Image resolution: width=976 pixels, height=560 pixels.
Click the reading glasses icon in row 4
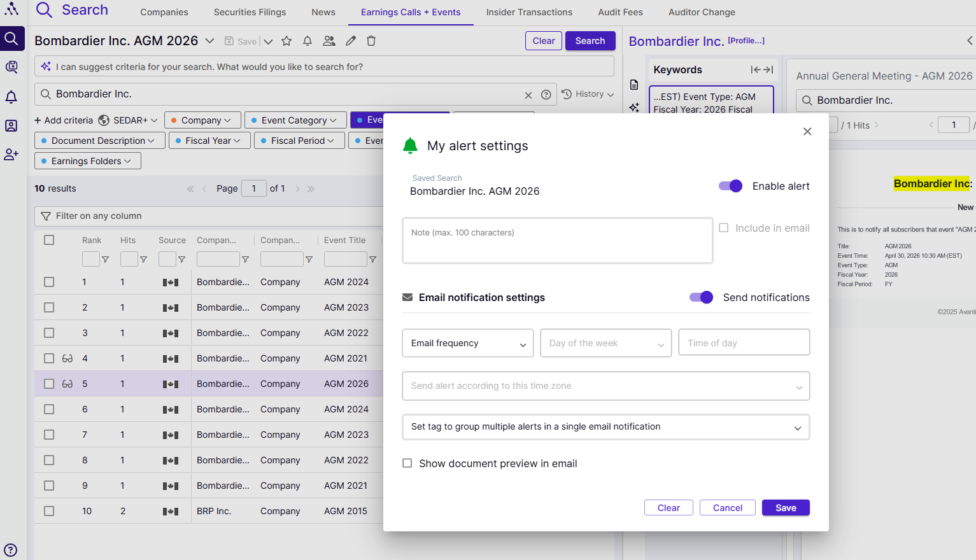[67, 358]
